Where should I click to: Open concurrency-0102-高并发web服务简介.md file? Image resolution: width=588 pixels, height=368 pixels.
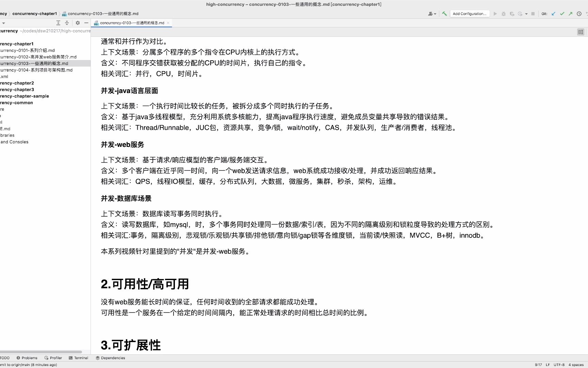coord(38,57)
